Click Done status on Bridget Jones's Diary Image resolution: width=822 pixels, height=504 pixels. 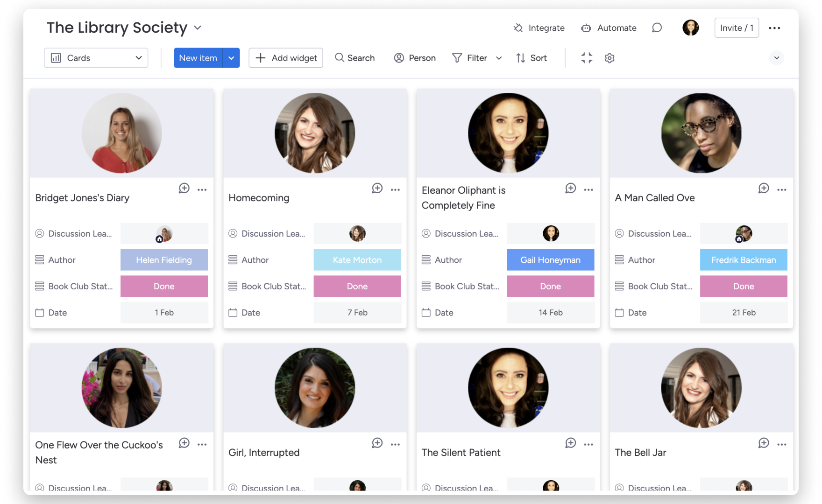[x=164, y=286]
